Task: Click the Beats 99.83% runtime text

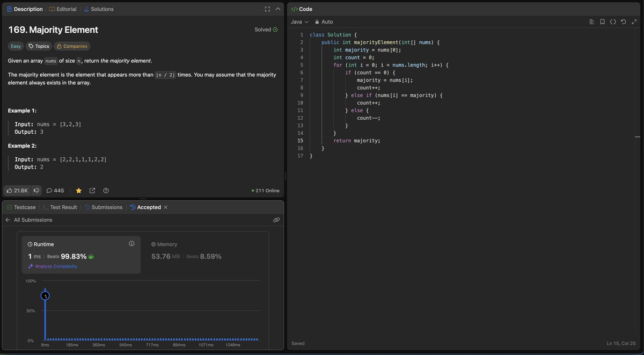Action: 67,257
